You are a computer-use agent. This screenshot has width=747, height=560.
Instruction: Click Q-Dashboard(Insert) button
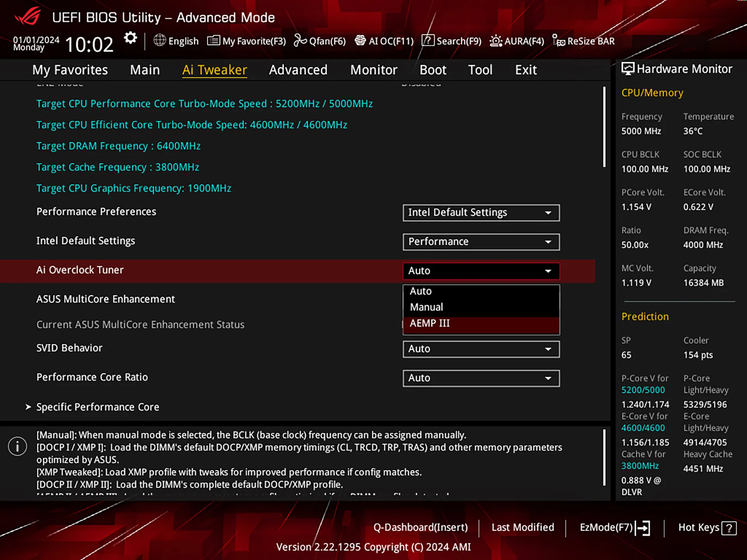[420, 527]
